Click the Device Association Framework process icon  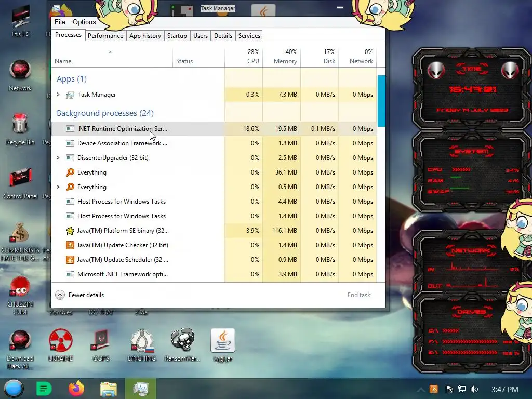(70, 143)
